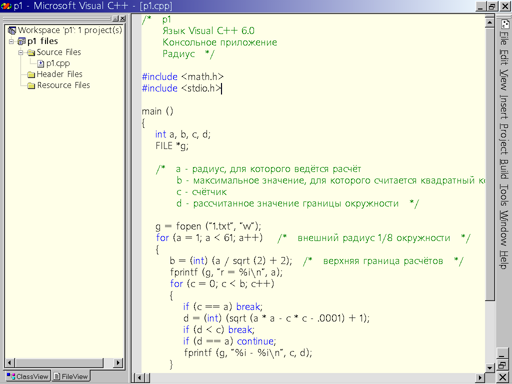Open the File menu
The width and height of the screenshot is (512, 384).
pyautogui.click(x=504, y=38)
